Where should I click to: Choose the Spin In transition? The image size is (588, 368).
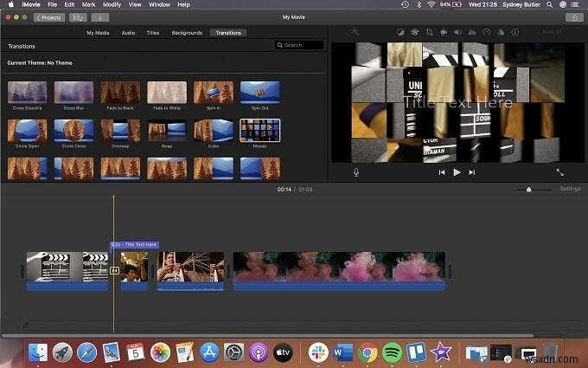(x=214, y=93)
